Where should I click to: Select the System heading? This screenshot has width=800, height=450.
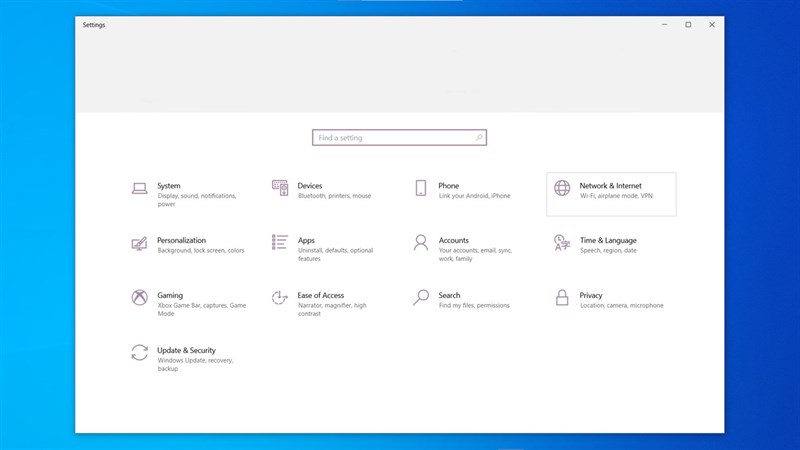coord(168,186)
